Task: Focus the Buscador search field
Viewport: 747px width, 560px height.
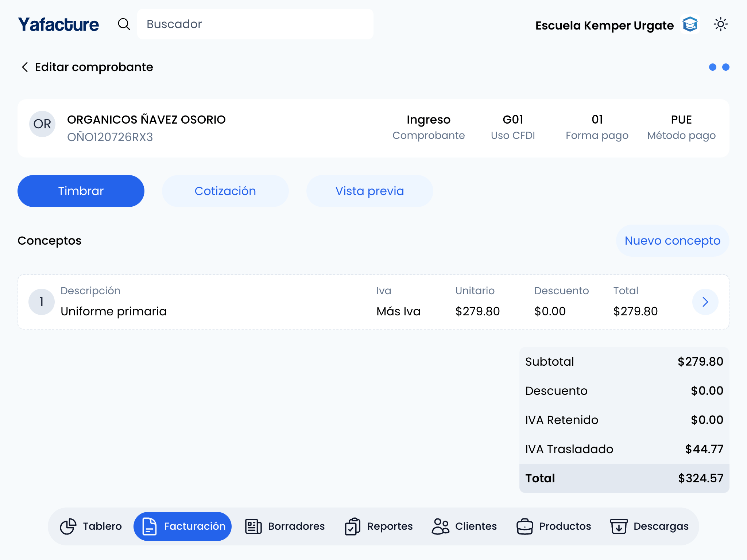Action: tap(255, 24)
